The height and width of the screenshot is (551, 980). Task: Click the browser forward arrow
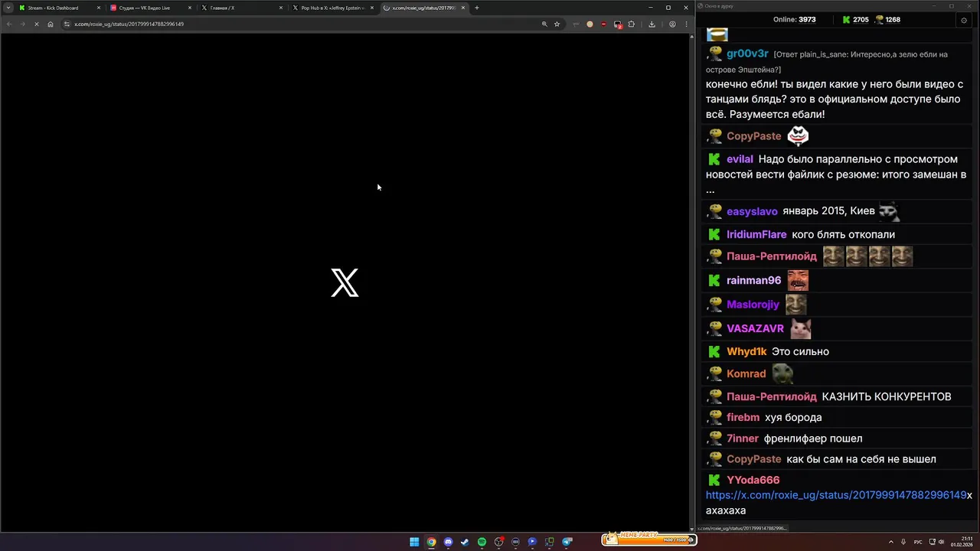23,24
